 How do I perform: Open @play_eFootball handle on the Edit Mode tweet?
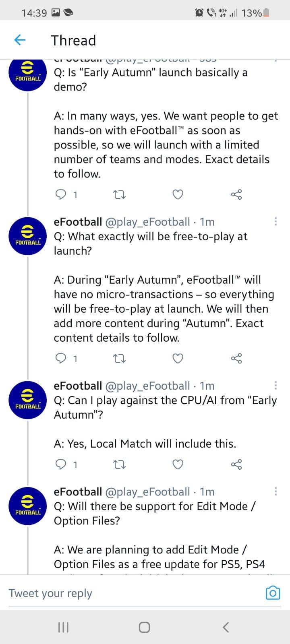[x=147, y=492]
